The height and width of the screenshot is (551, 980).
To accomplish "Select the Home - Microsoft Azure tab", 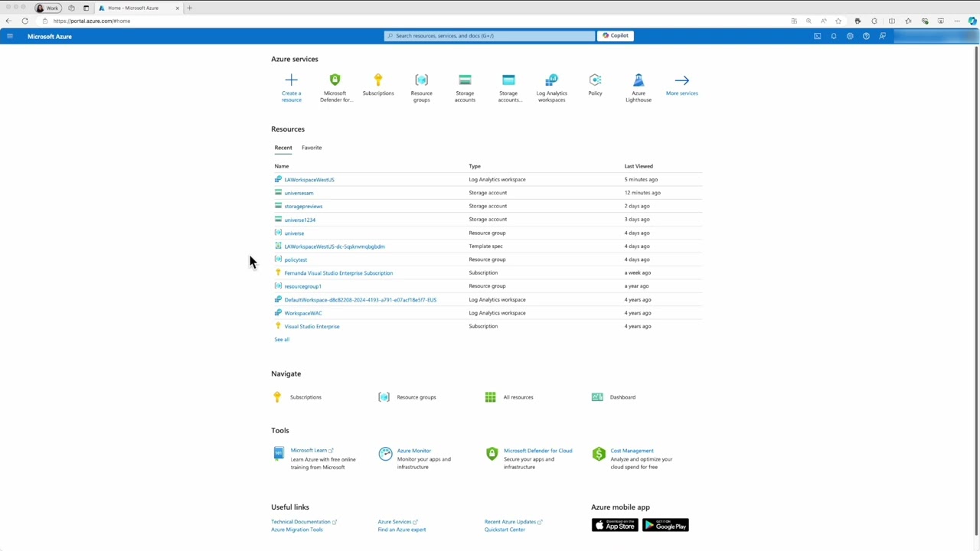I will 139,8.
